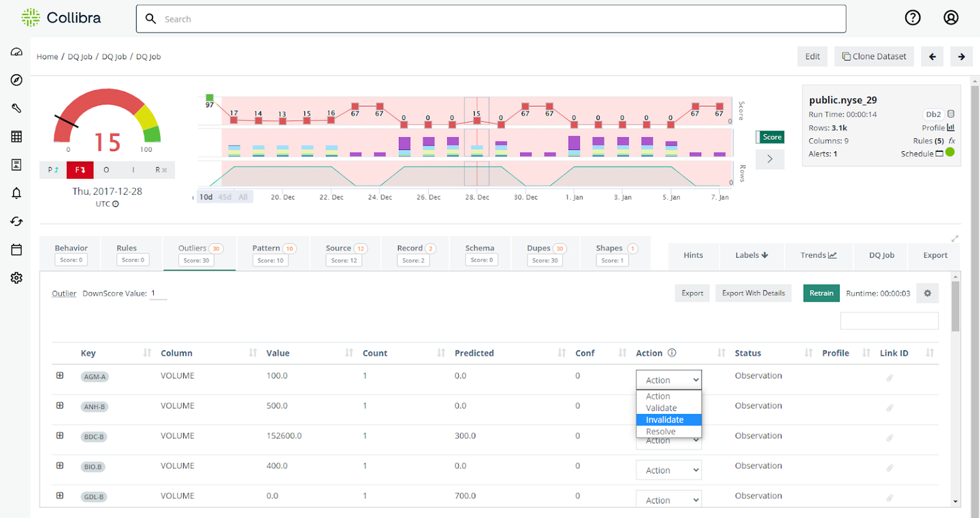Click the Clone Dataset button
The image size is (980, 518).
tap(874, 56)
